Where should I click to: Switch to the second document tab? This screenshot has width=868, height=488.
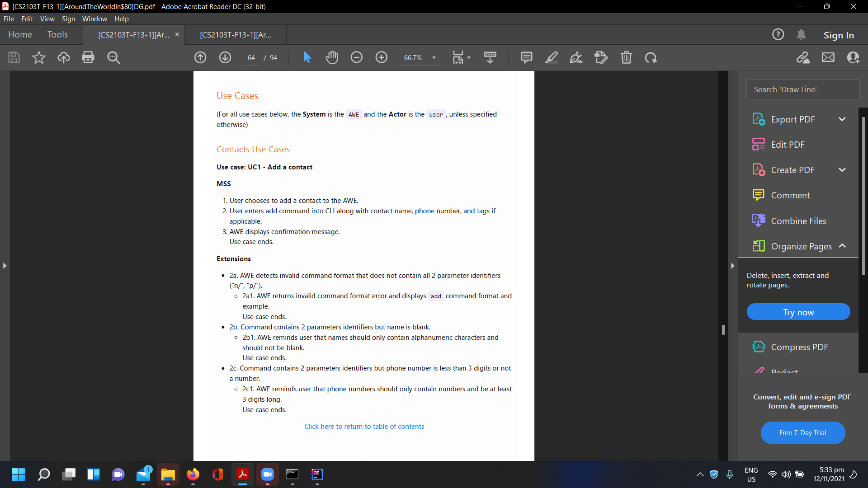pyautogui.click(x=236, y=35)
